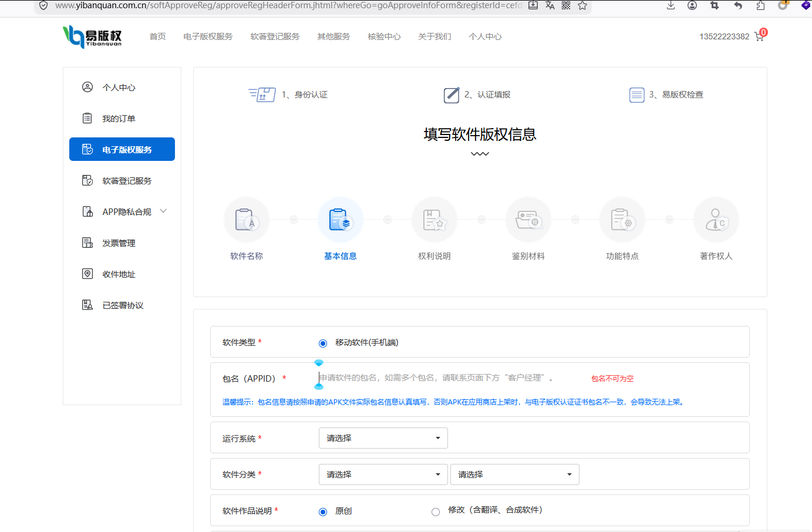Click the 填写软件版权信息 heading
The image size is (812, 532).
pyautogui.click(x=480, y=134)
